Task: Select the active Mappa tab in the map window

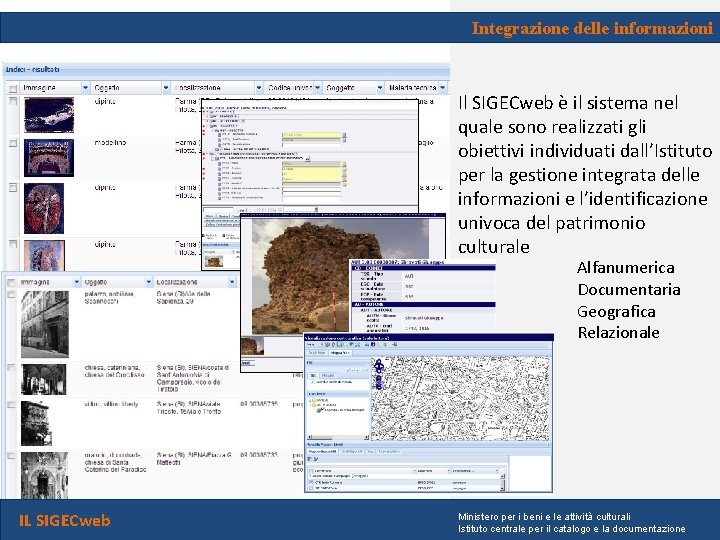Action: tap(340, 353)
